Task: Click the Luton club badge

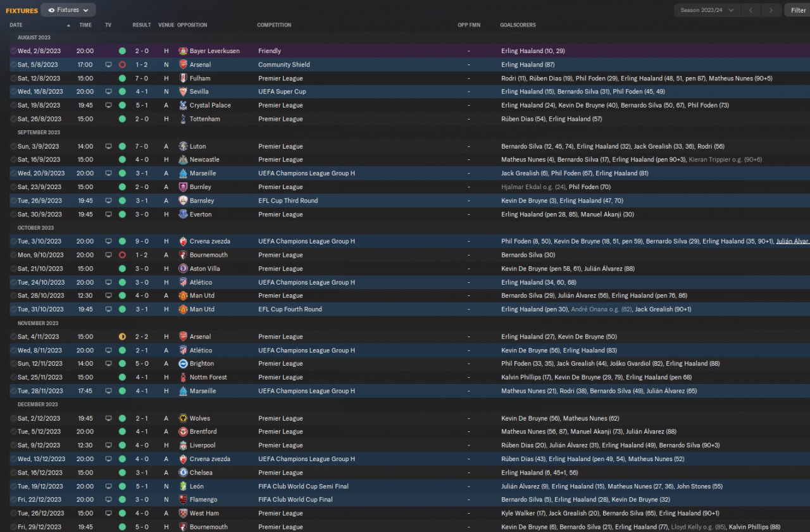Action: coord(183,147)
